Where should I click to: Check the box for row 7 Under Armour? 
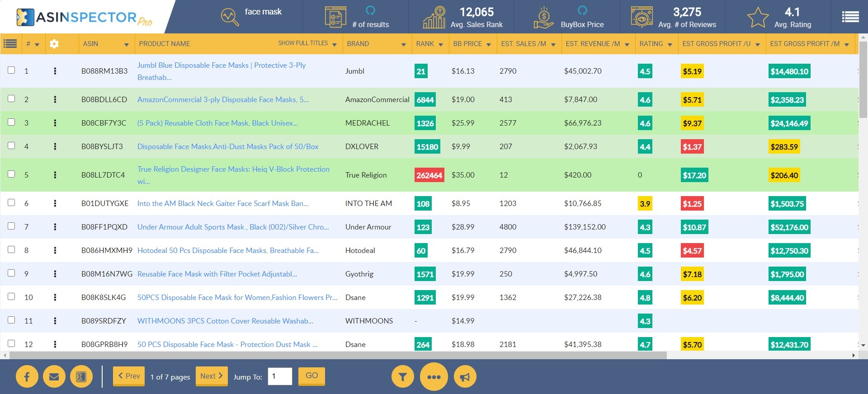pos(11,226)
